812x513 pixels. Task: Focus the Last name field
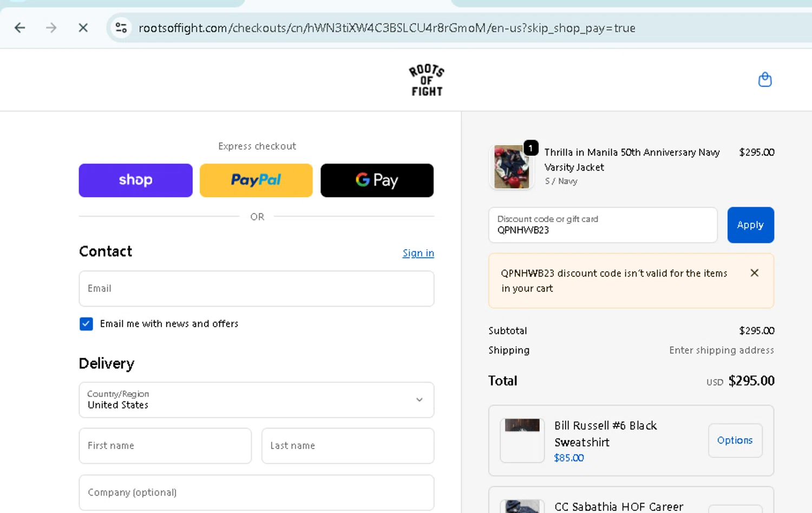(x=348, y=446)
